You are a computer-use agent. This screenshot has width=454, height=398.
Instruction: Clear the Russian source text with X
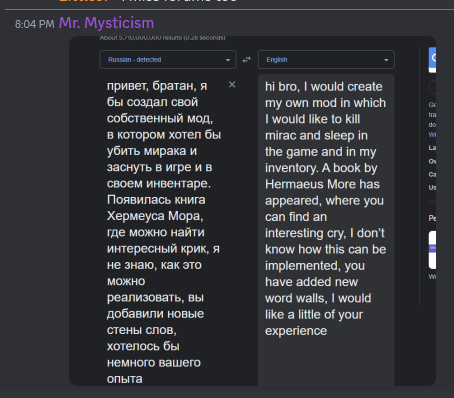pyautogui.click(x=232, y=85)
